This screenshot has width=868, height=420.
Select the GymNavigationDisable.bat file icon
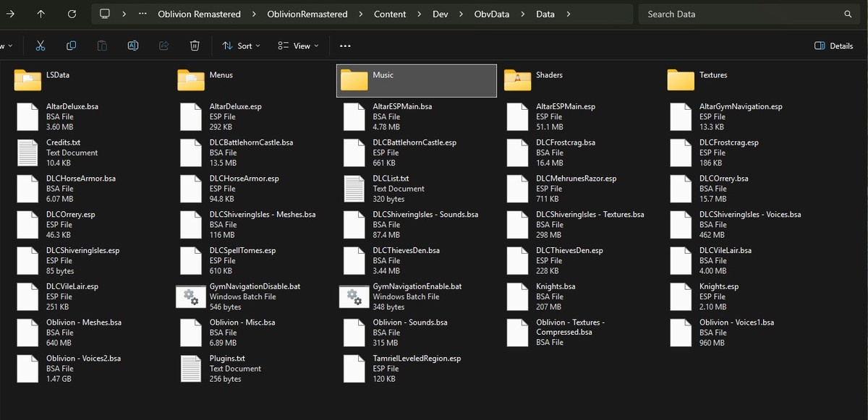pyautogui.click(x=191, y=296)
